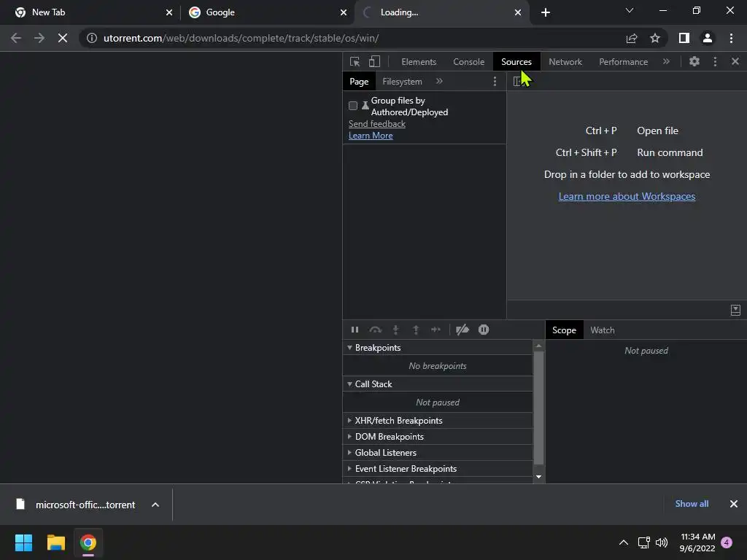
Task: Toggle the device toolbar icon
Action: click(x=374, y=61)
